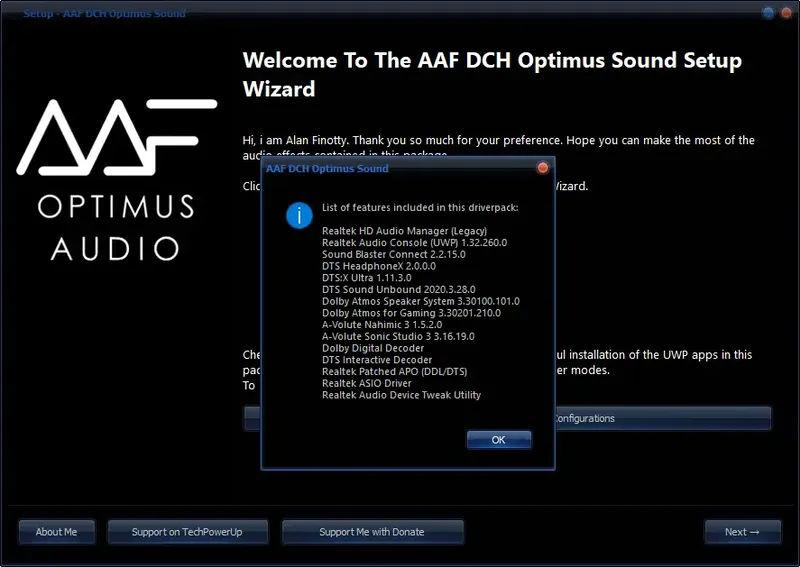800x567 pixels.
Task: Click 'List of features included in this driverpack' text
Action: 420,208
